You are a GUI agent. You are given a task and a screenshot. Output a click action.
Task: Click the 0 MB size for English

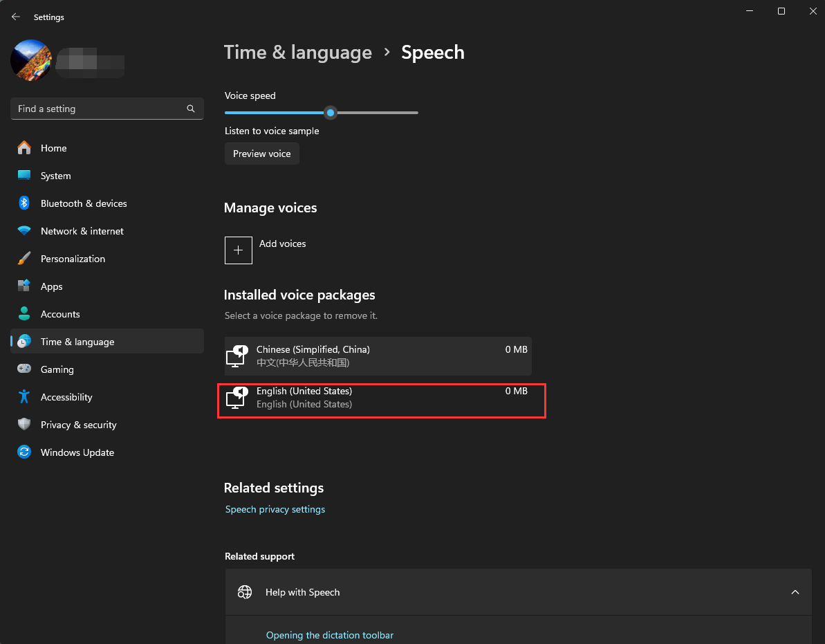(x=516, y=391)
